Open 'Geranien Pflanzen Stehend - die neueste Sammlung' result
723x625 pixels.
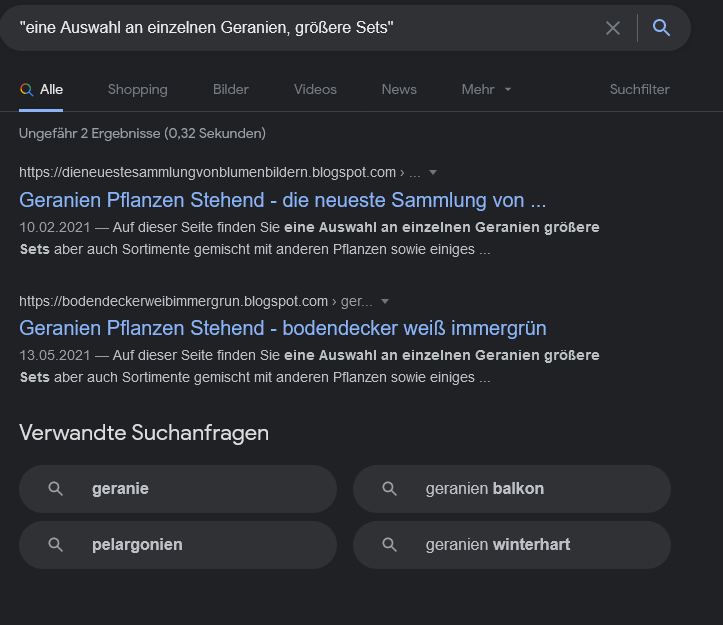(282, 199)
